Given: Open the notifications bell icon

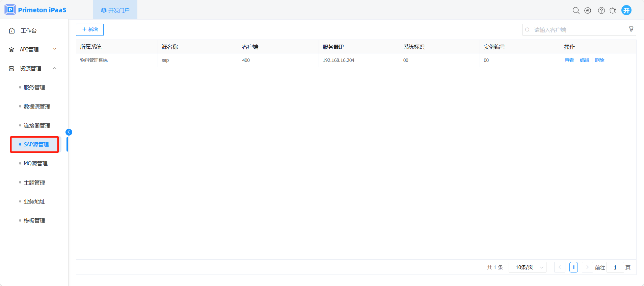Looking at the screenshot, I should 613,10.
